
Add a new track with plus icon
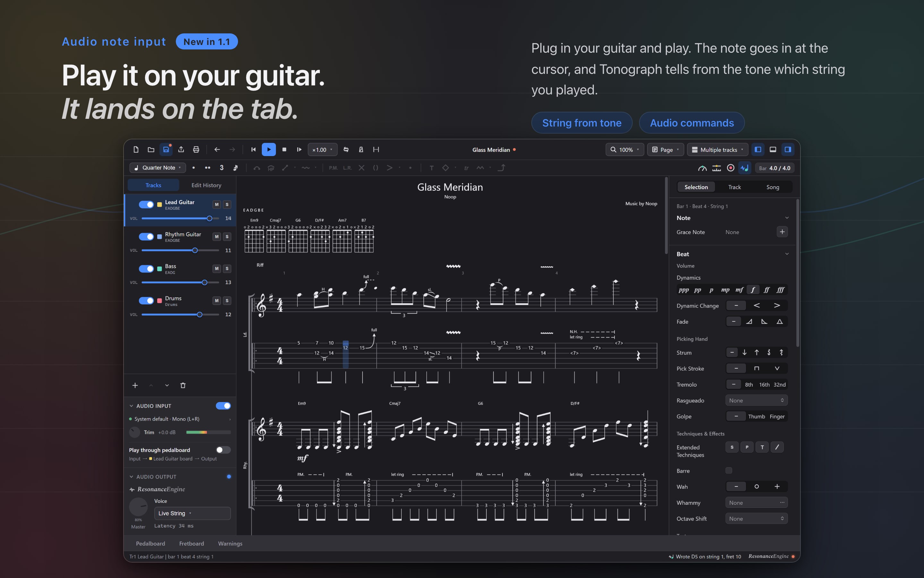135,385
